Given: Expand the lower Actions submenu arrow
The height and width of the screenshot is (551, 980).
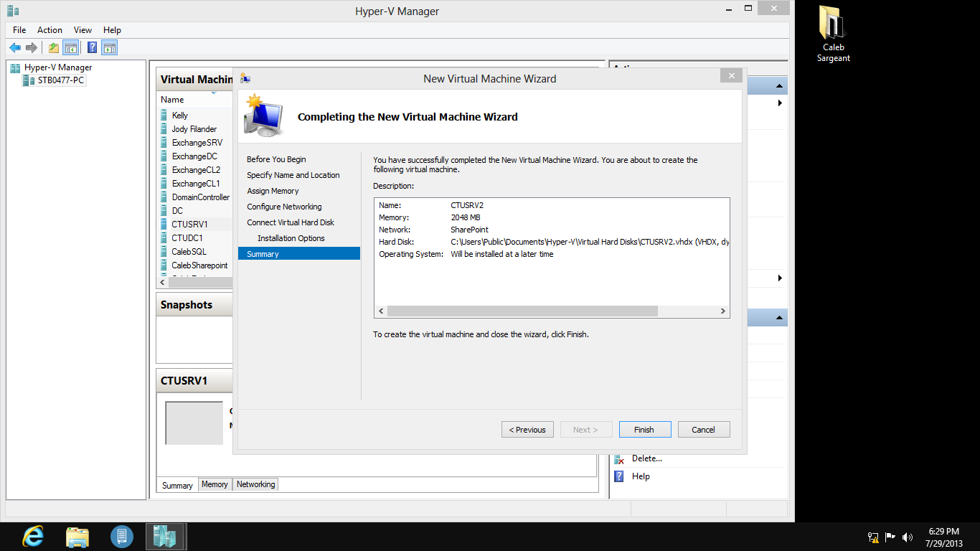Looking at the screenshot, I should (780, 278).
